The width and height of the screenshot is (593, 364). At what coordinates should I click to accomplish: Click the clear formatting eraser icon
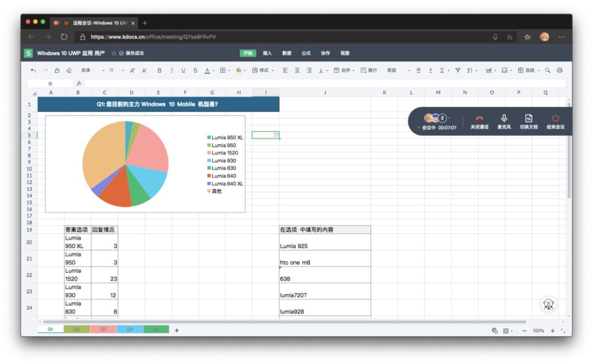[69, 70]
